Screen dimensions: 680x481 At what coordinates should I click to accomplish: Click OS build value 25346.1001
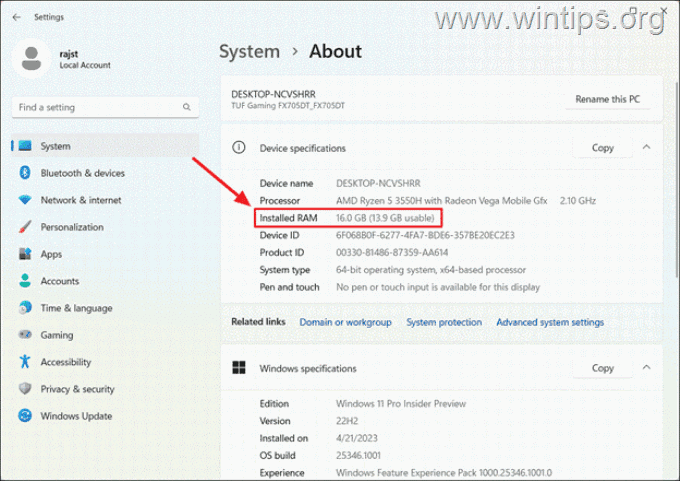(x=358, y=455)
